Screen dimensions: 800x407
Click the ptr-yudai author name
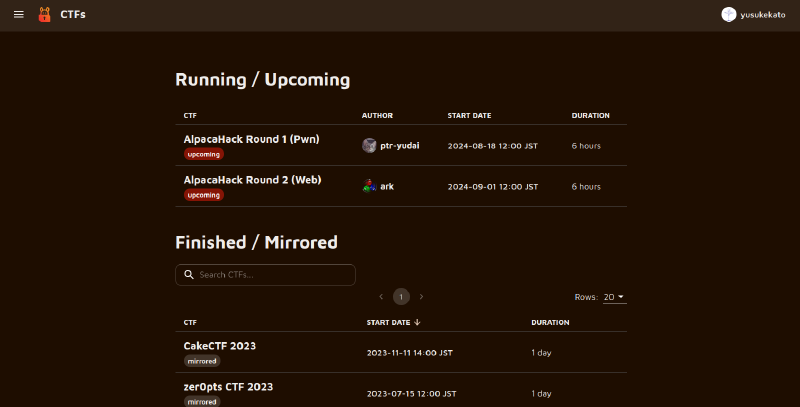click(x=400, y=146)
